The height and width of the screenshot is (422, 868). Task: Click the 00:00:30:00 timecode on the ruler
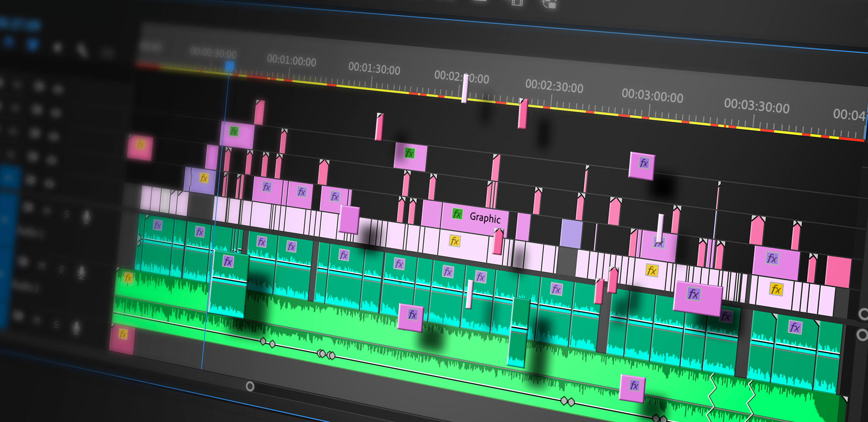click(x=213, y=53)
